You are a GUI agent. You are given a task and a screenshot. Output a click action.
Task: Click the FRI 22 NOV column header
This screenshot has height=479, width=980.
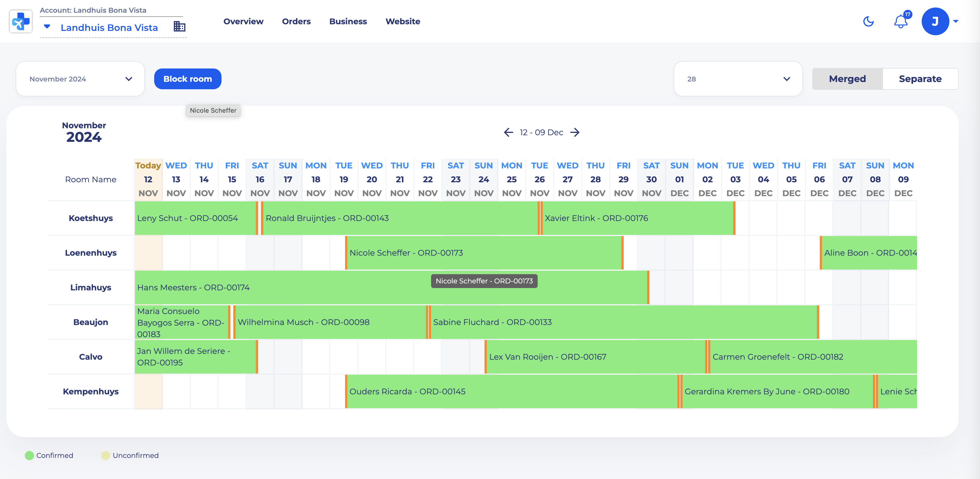[428, 179]
